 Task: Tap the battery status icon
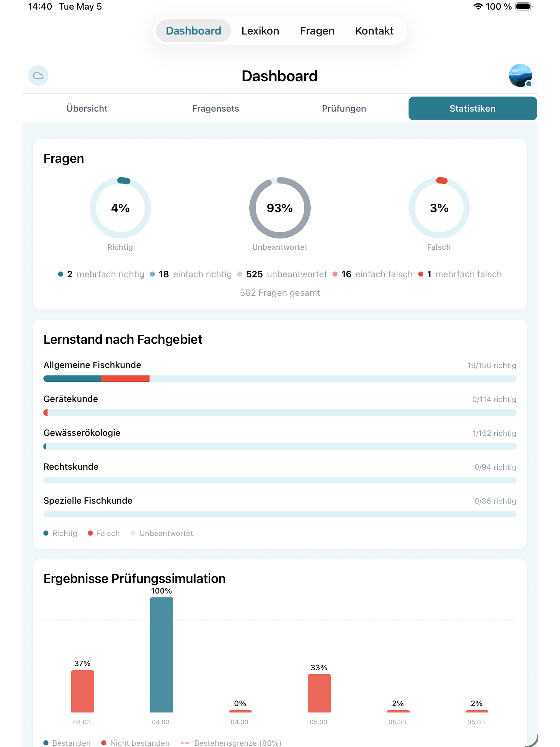point(524,6)
